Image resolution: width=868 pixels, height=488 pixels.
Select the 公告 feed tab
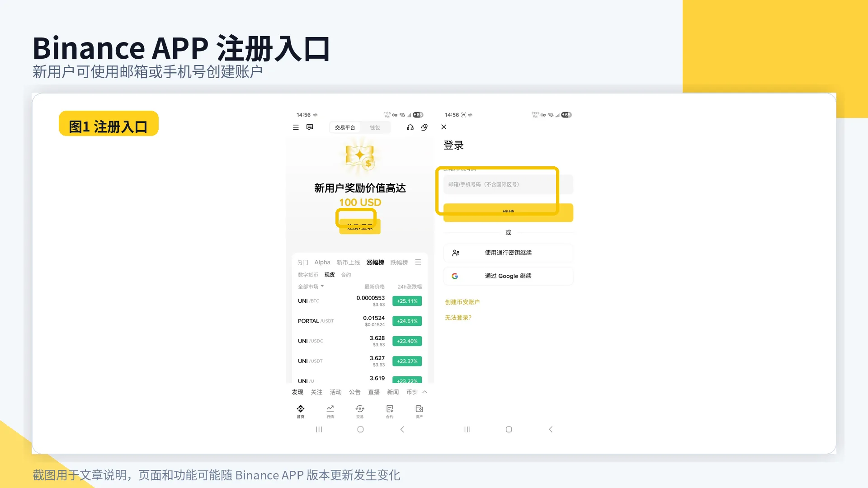[x=354, y=392]
